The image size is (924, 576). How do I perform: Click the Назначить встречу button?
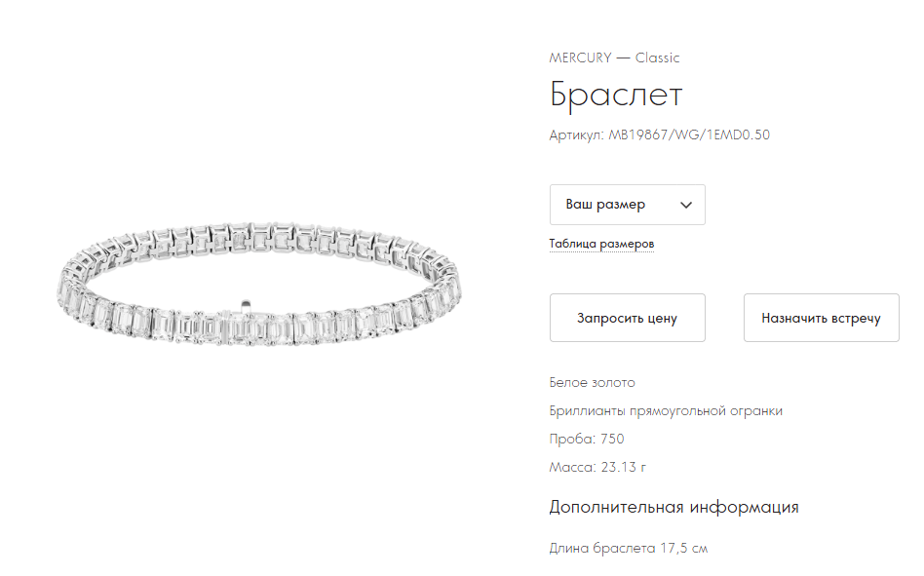[x=821, y=318]
